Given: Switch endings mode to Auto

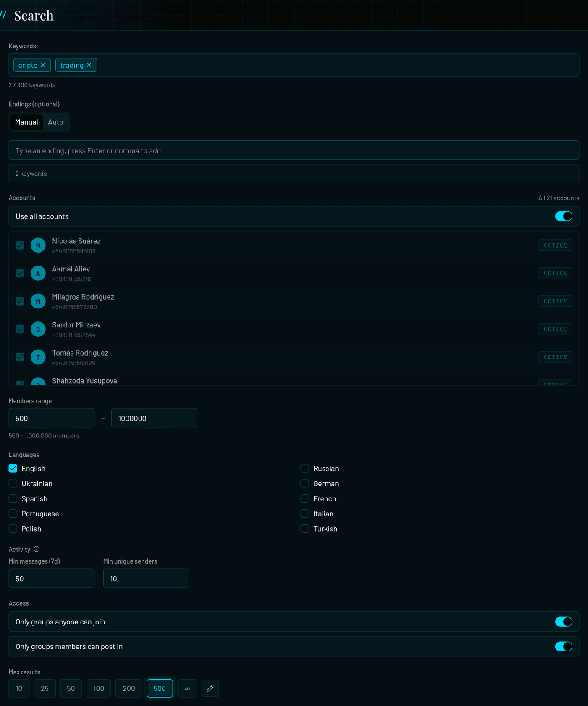Looking at the screenshot, I should [55, 122].
